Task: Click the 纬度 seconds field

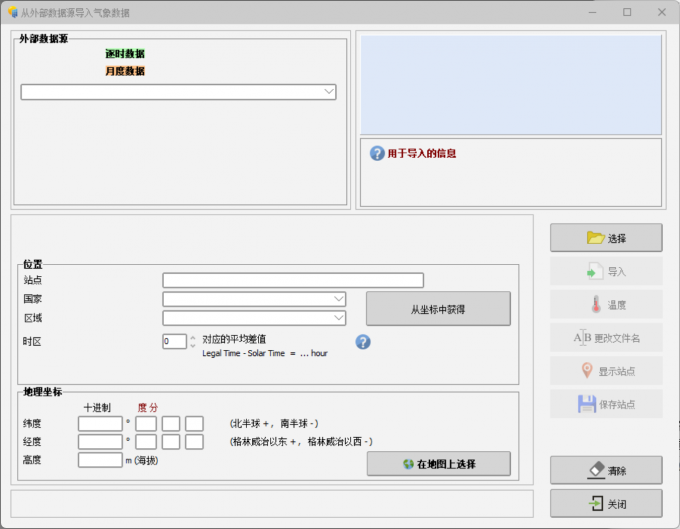Action: pyautogui.click(x=194, y=424)
